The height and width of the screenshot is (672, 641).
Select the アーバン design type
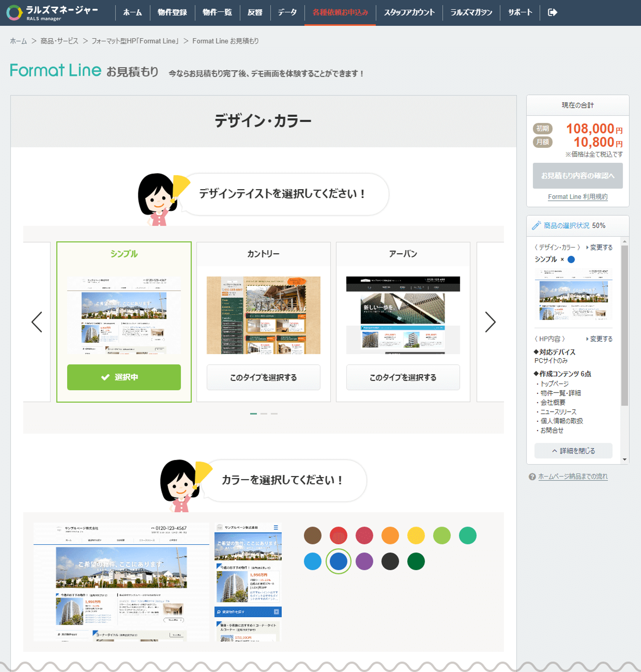pos(403,377)
